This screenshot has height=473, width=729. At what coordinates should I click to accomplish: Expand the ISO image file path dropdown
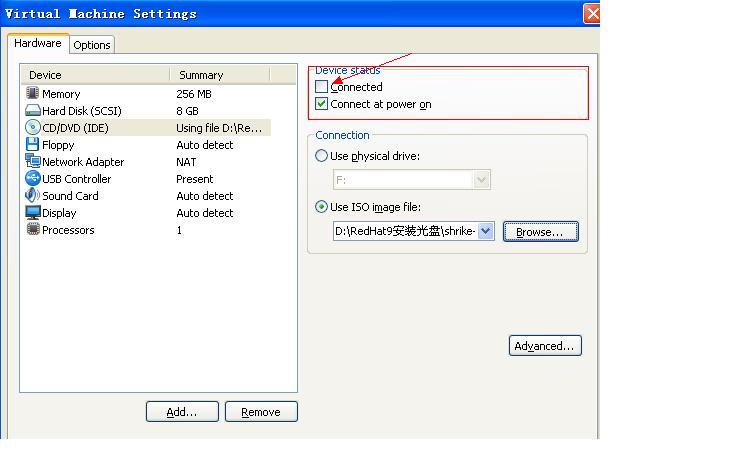[485, 231]
